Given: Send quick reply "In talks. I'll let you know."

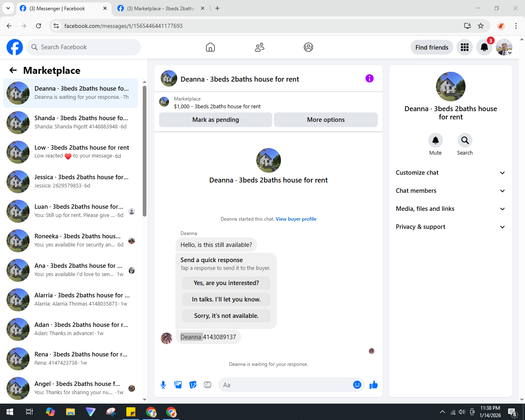Looking at the screenshot, I should click(226, 299).
